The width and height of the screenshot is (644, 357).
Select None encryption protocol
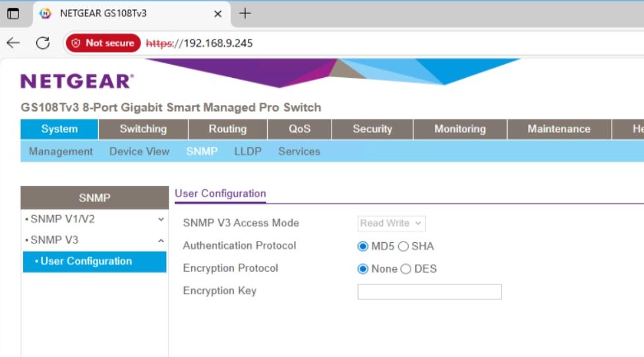coord(363,269)
